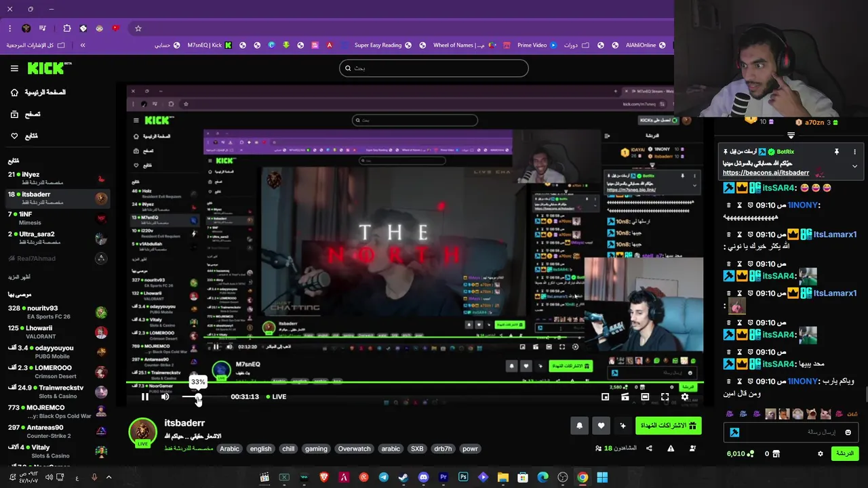Screen dimensions: 868x488
Task: Pause the live stream video
Action: pos(144,396)
